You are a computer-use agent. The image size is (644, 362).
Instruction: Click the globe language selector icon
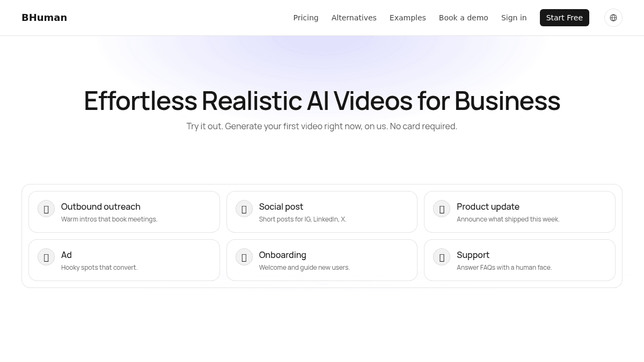613,18
